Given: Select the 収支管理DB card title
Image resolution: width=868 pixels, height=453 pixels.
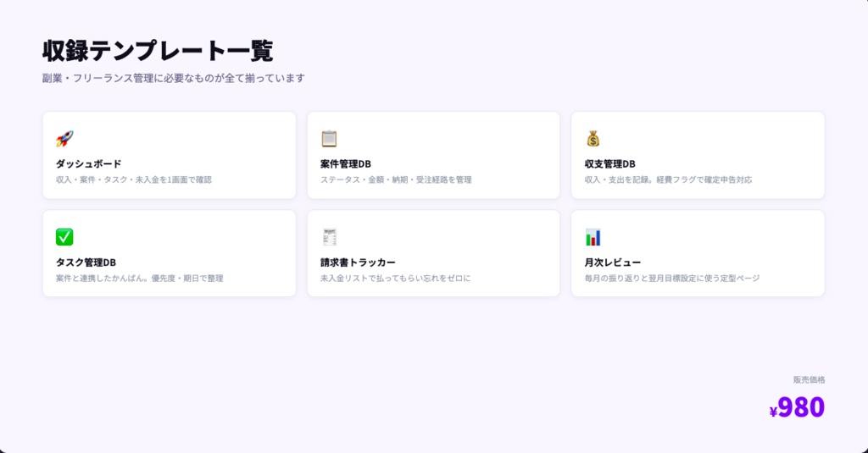Looking at the screenshot, I should 610,163.
